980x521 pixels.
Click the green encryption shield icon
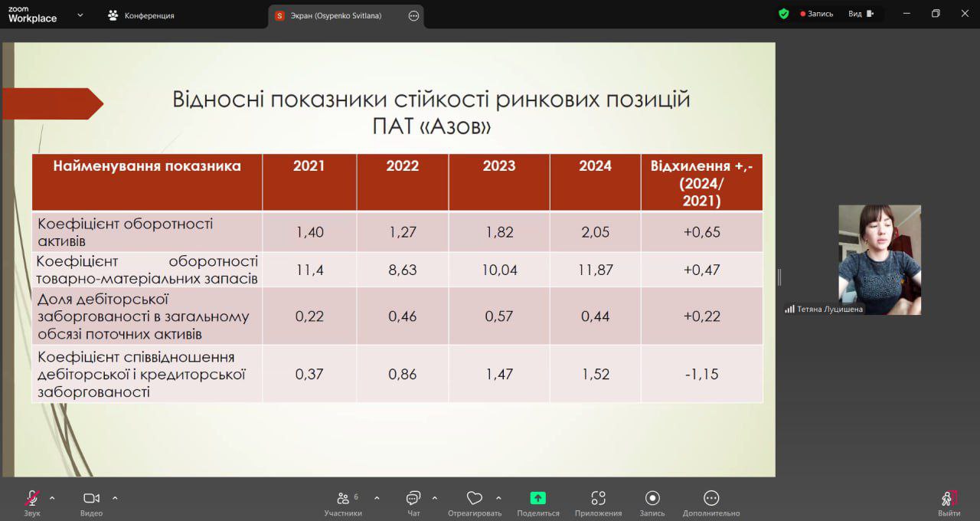pos(783,14)
